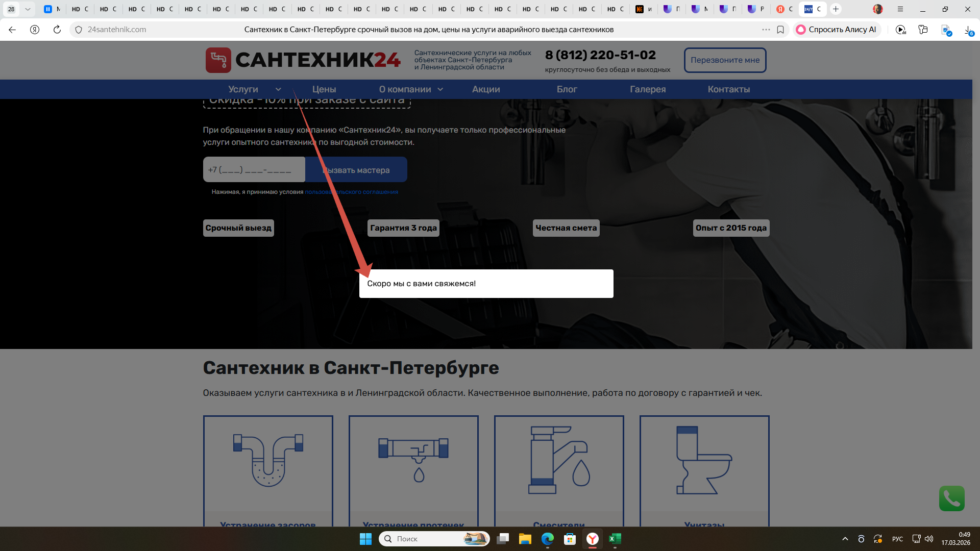Open the tab list dropdown arrow
The height and width of the screenshot is (551, 980).
click(x=28, y=9)
